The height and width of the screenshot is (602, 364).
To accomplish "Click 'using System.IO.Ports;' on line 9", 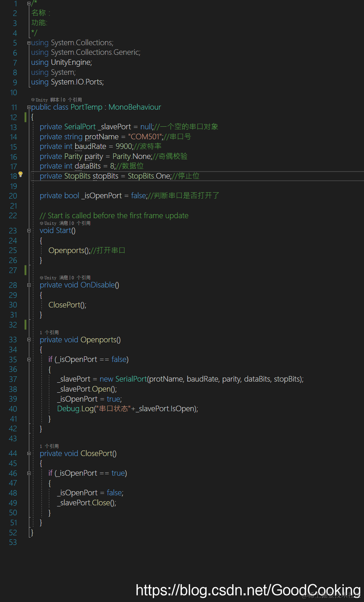I will pyautogui.click(x=67, y=82).
